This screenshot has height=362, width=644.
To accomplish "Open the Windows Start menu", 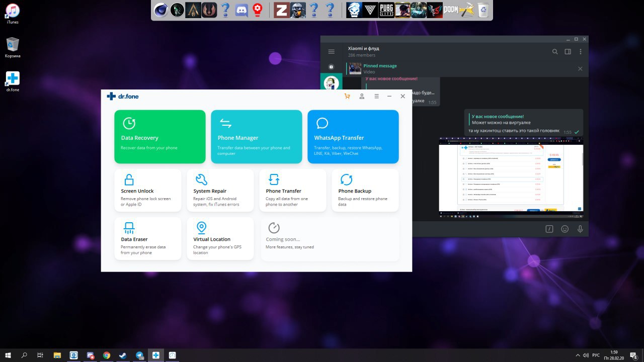I will [8, 355].
